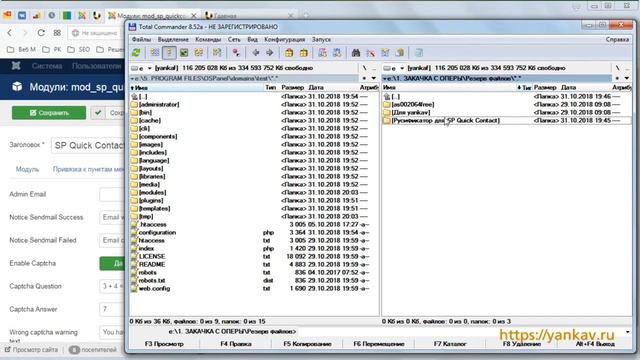The height and width of the screenshot is (360, 640).
Task: Open multi-rename tool toolbar icon
Action: click(x=371, y=53)
